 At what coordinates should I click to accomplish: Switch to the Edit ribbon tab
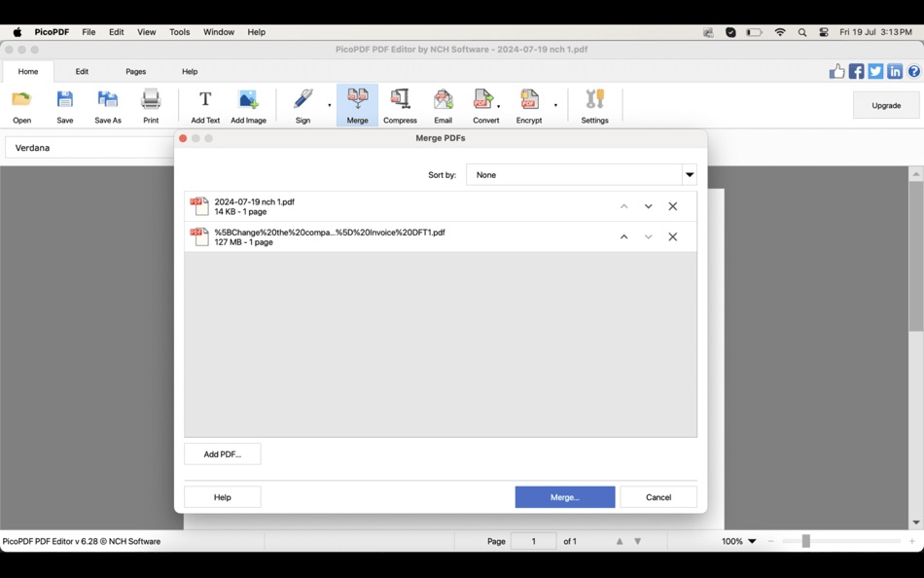(x=82, y=71)
